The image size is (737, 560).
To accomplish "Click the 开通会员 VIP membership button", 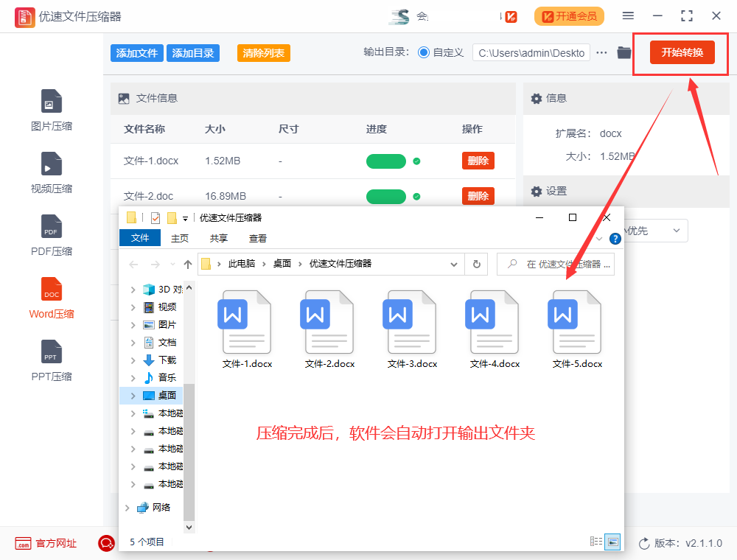I will click(x=569, y=16).
